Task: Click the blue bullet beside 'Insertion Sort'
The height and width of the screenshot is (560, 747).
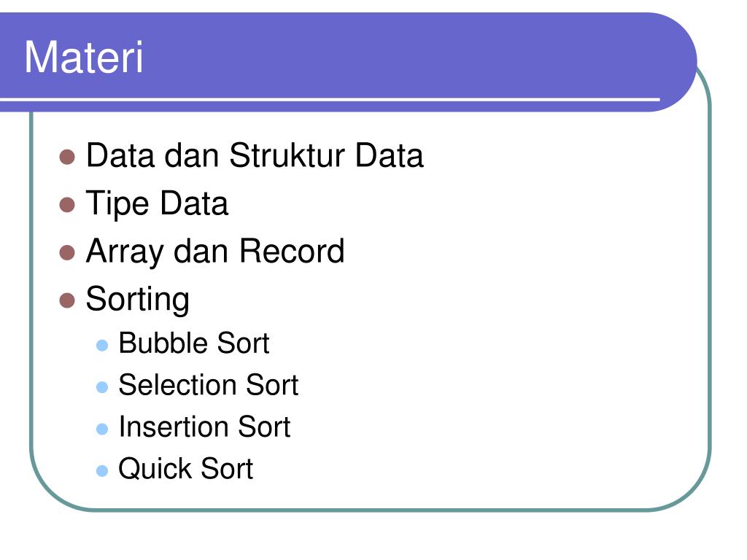Action: [102, 429]
